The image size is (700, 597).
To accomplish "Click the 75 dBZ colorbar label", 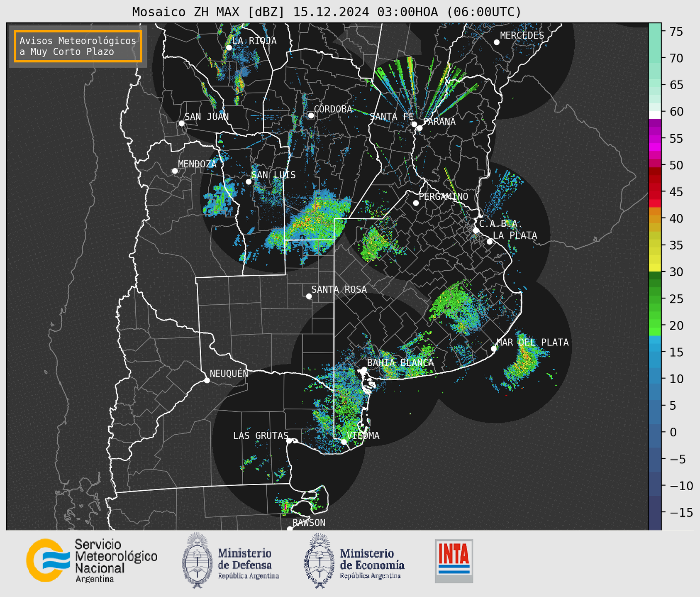I will coord(676,32).
